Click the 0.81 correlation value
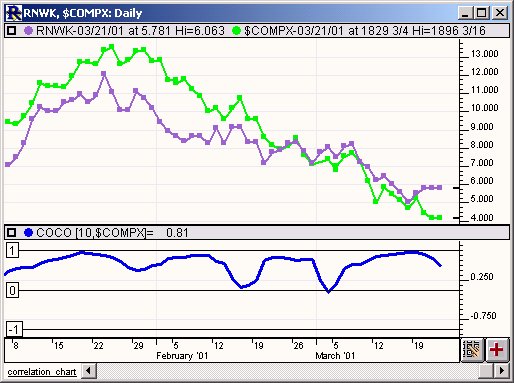 point(177,232)
